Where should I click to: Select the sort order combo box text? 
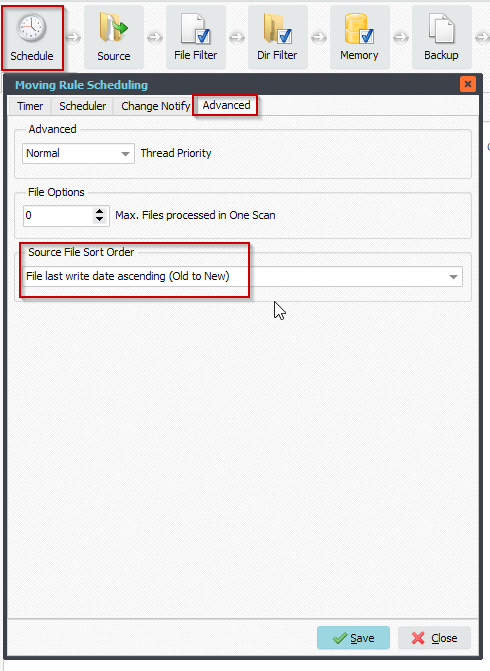(x=128, y=276)
